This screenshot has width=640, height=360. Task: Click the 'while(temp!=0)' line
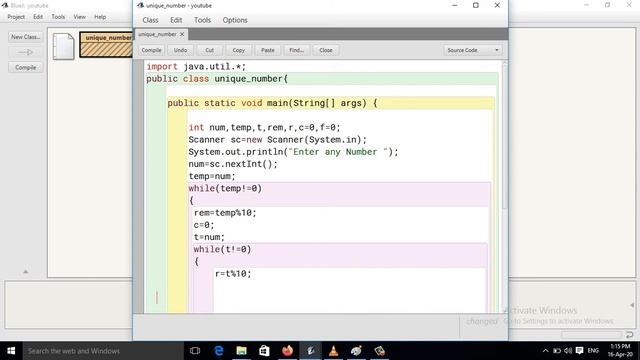pyautogui.click(x=225, y=188)
